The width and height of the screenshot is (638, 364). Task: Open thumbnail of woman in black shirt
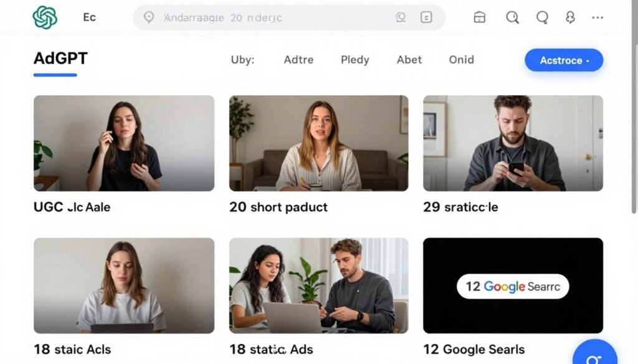tap(124, 143)
